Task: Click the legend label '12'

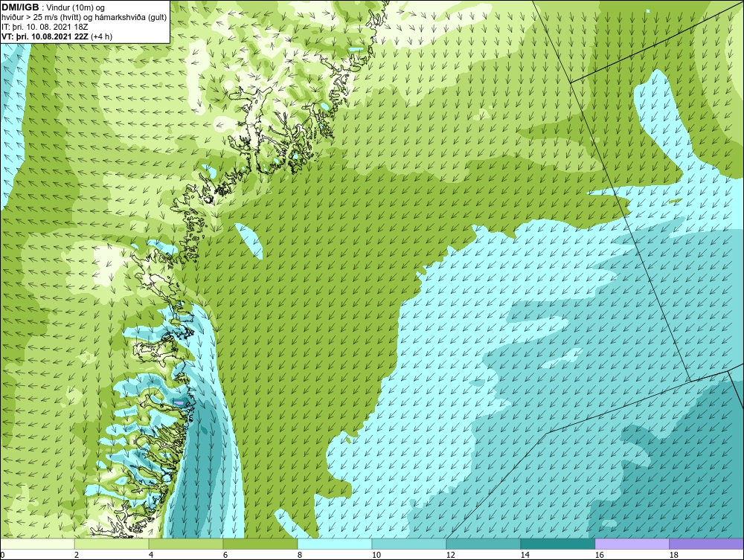Action: (451, 555)
